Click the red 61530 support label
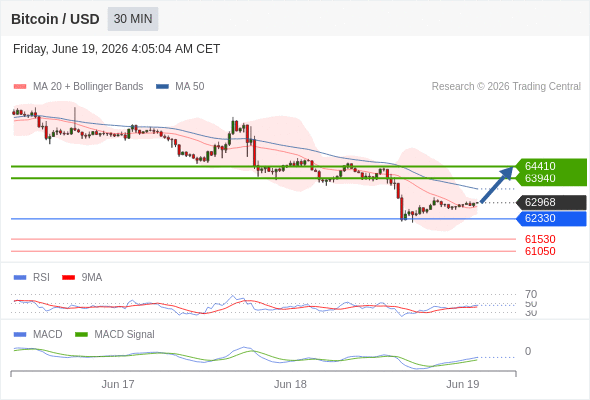590x400 pixels. (540, 239)
